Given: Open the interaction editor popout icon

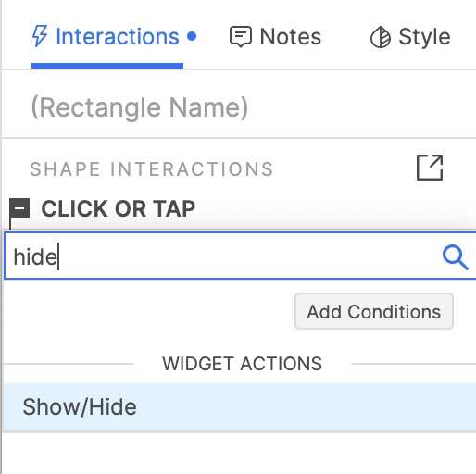Looking at the screenshot, I should pyautogui.click(x=430, y=168).
